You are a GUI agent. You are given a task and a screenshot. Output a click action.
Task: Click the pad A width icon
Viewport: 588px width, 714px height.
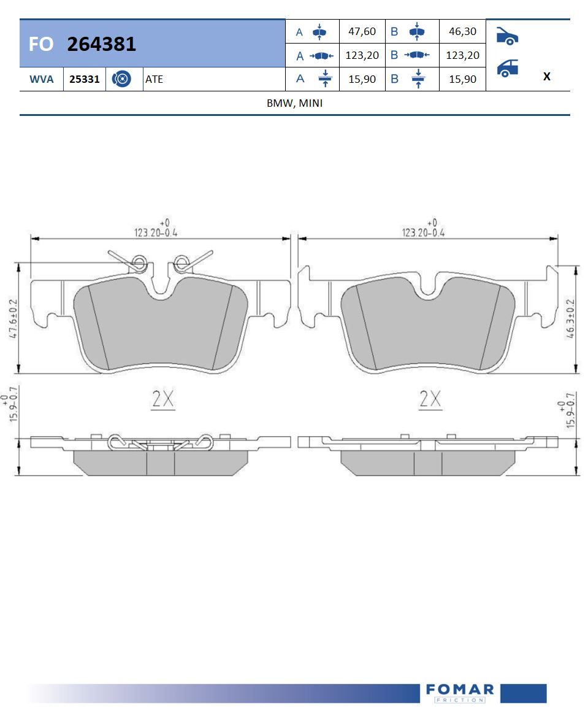(321, 56)
